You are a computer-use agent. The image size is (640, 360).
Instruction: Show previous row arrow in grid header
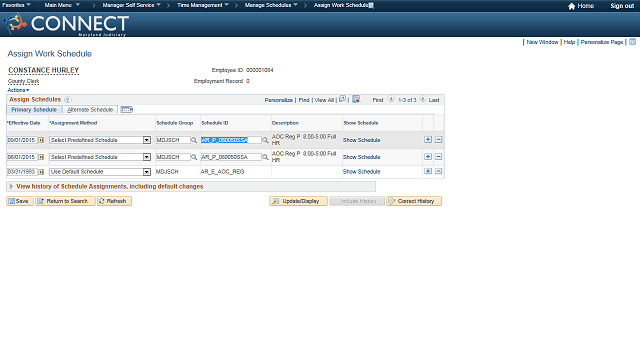coord(391,99)
